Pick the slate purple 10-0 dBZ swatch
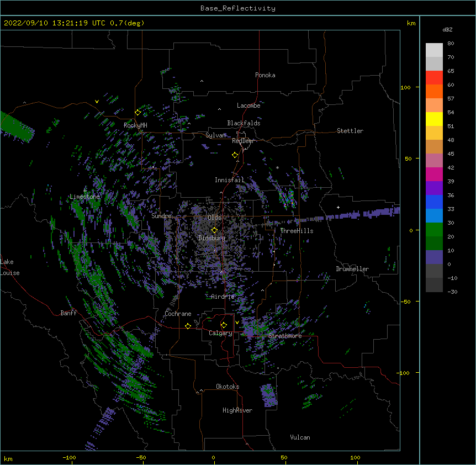 [x=434, y=257]
